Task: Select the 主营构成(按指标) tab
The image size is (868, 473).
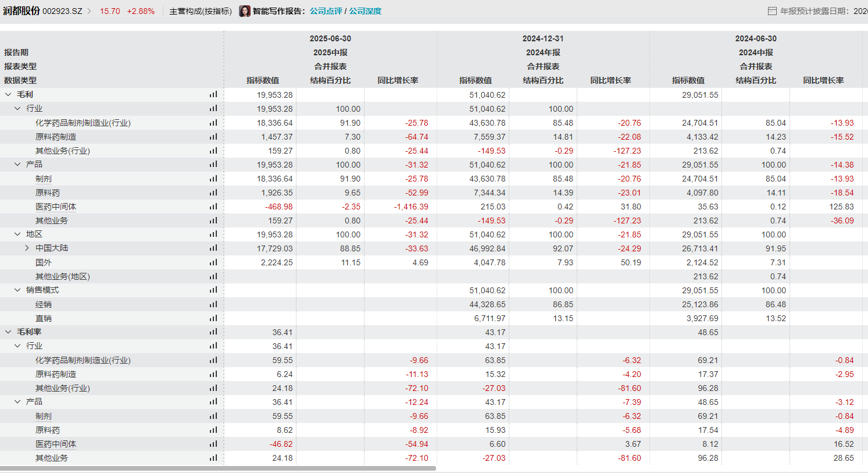Action: [201, 11]
